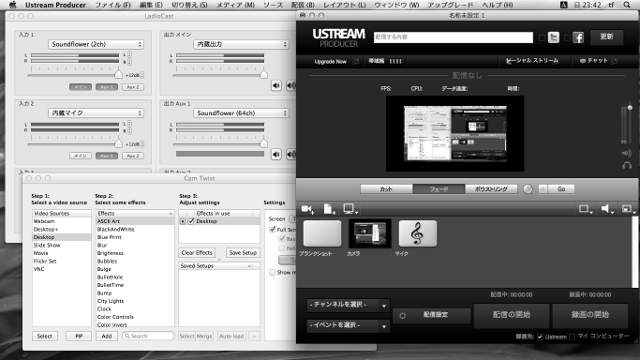This screenshot has width=640, height=360.
Task: Click the Facebook icon in Ustream Producer
Action: (578, 37)
